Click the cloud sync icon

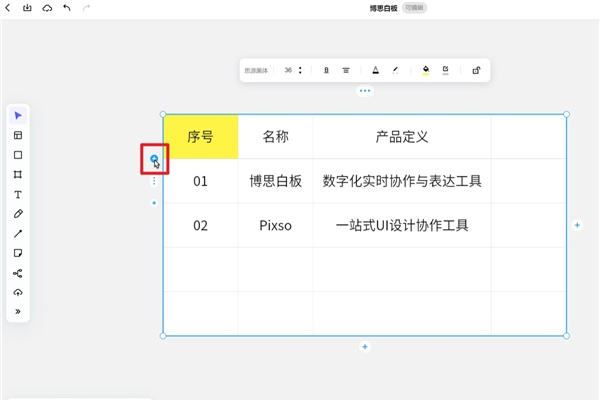click(x=47, y=8)
